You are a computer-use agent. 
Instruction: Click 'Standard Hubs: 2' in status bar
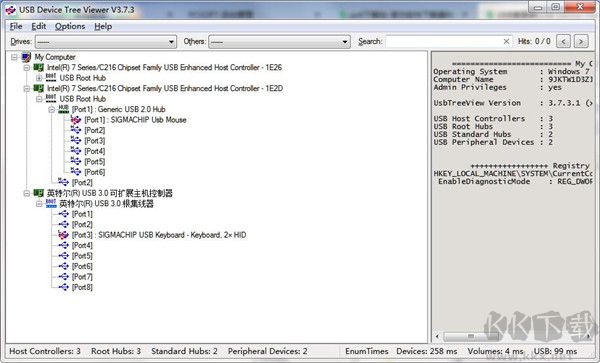(x=184, y=351)
